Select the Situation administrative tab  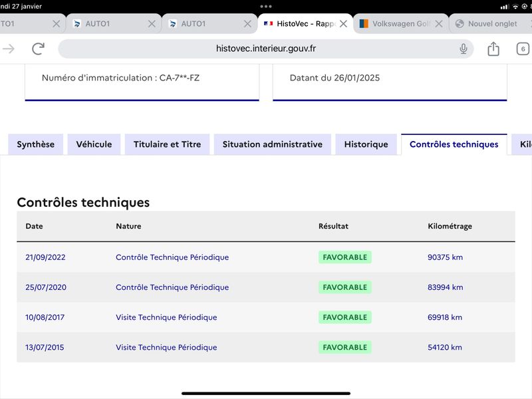click(273, 144)
